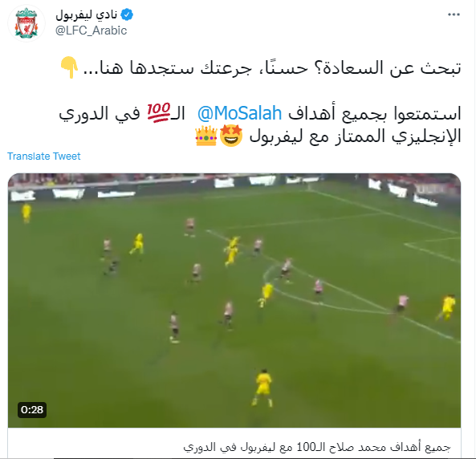Click the red 100 emoji
The width and height of the screenshot is (476, 459).
159,112
